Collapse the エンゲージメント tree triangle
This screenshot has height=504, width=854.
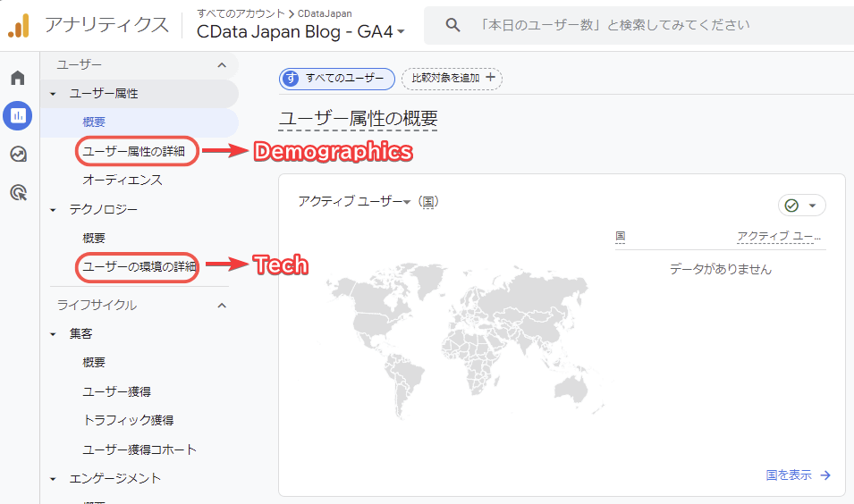(53, 479)
